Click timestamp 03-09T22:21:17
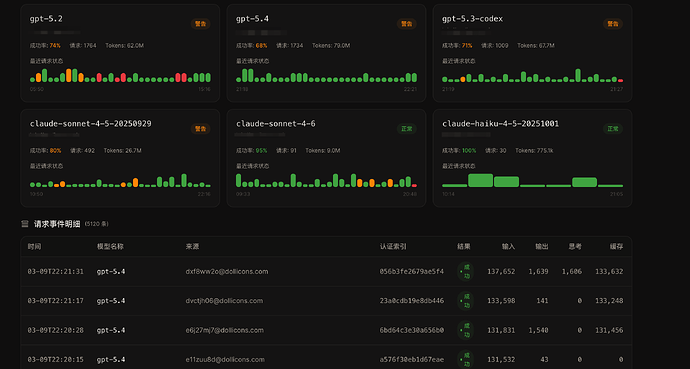 click(x=55, y=301)
